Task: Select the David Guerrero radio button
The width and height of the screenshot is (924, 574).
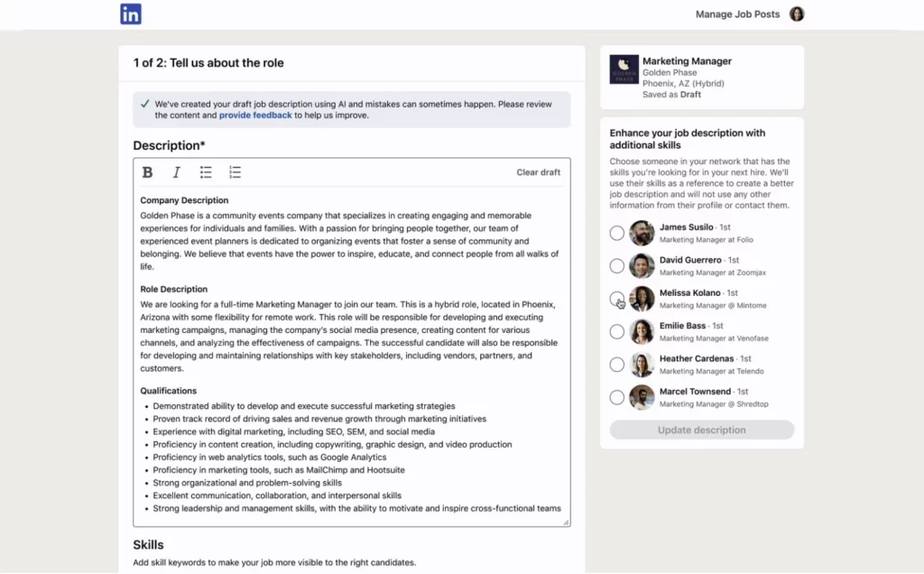Action: pyautogui.click(x=617, y=265)
